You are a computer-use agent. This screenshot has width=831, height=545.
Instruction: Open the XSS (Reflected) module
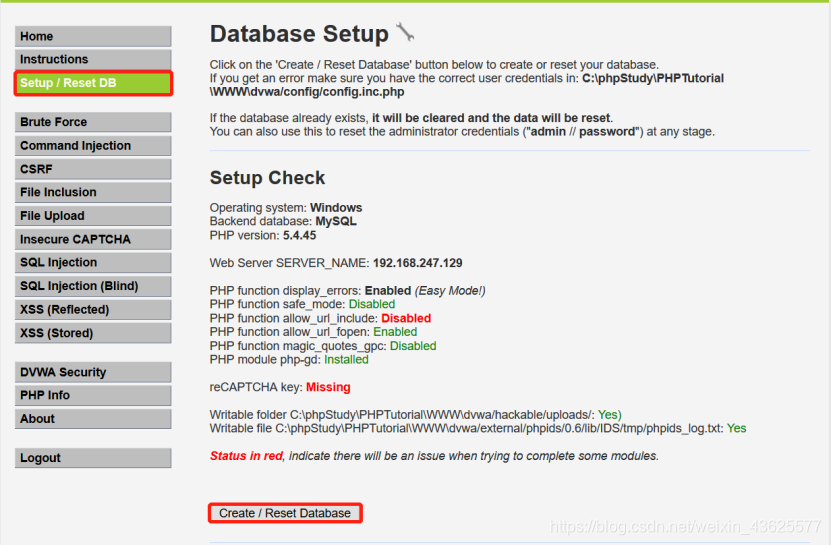[93, 309]
